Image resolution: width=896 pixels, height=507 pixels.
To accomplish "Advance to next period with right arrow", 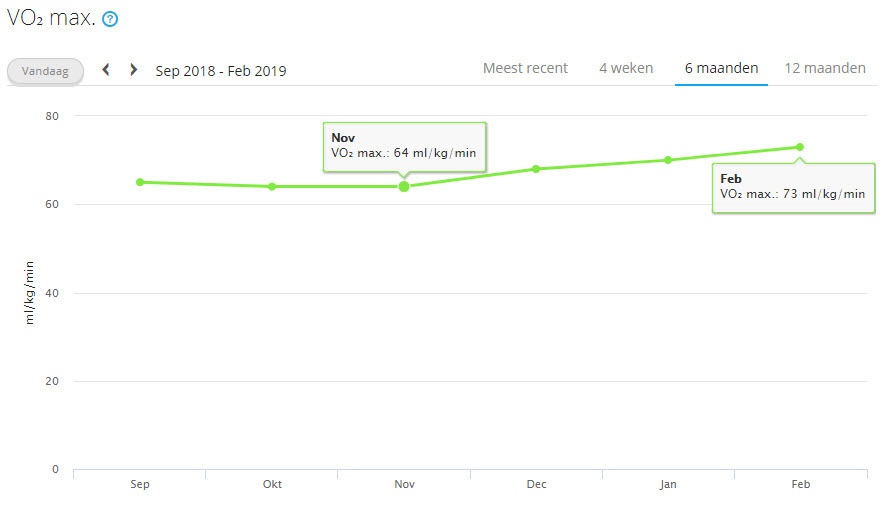I will click(133, 70).
